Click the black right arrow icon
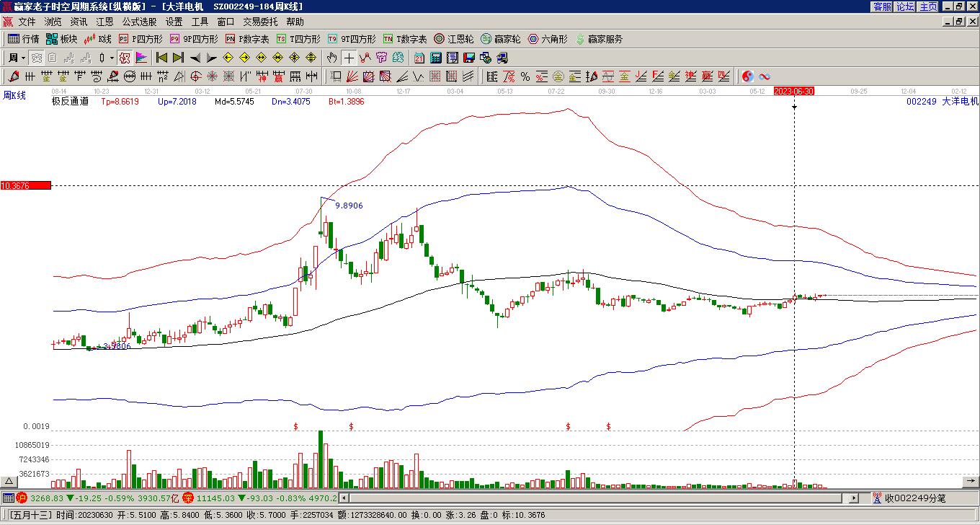980x525 pixels. 212,58
